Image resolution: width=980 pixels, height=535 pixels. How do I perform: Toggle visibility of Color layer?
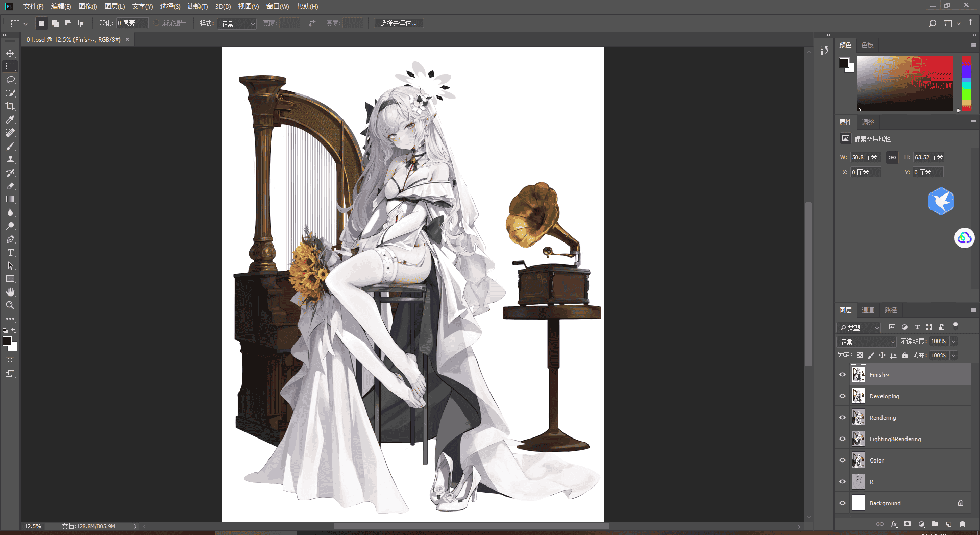[x=843, y=460]
